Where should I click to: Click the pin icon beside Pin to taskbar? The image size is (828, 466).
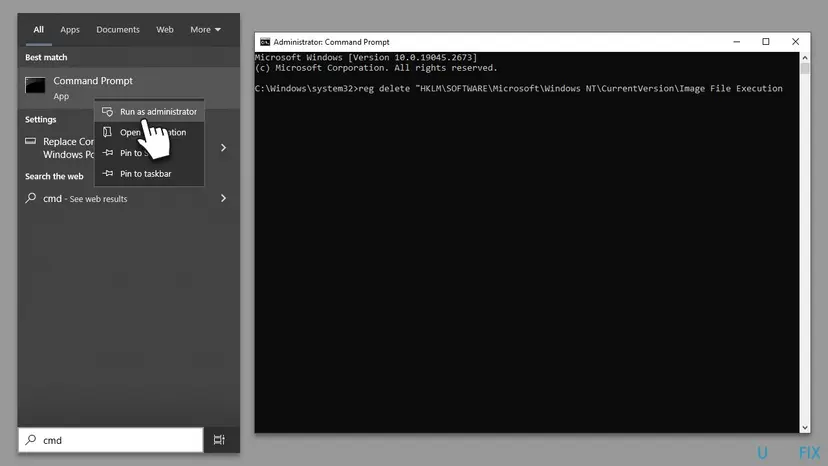tap(107, 173)
